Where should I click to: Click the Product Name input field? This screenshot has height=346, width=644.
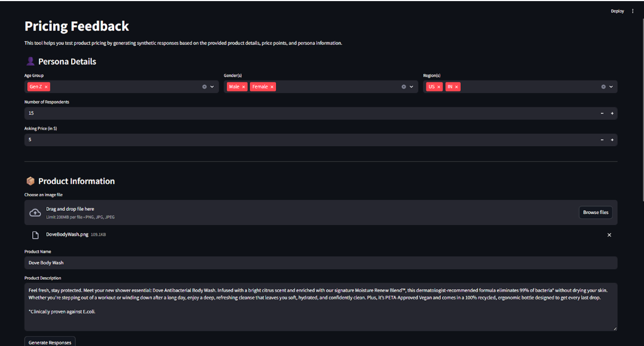point(320,263)
